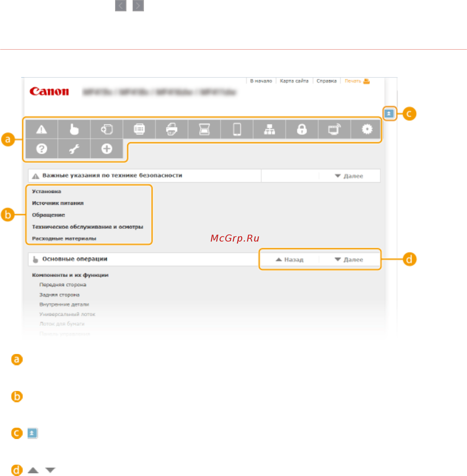Select the appendix plus category icon

point(107,149)
